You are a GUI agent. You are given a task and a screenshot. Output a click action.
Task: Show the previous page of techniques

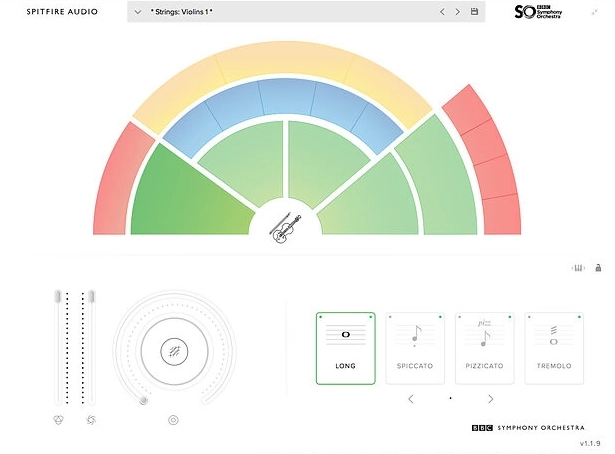tap(410, 399)
